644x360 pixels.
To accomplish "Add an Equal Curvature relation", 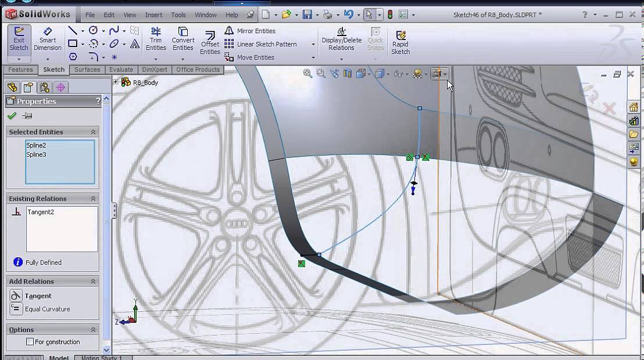I will coord(40,309).
